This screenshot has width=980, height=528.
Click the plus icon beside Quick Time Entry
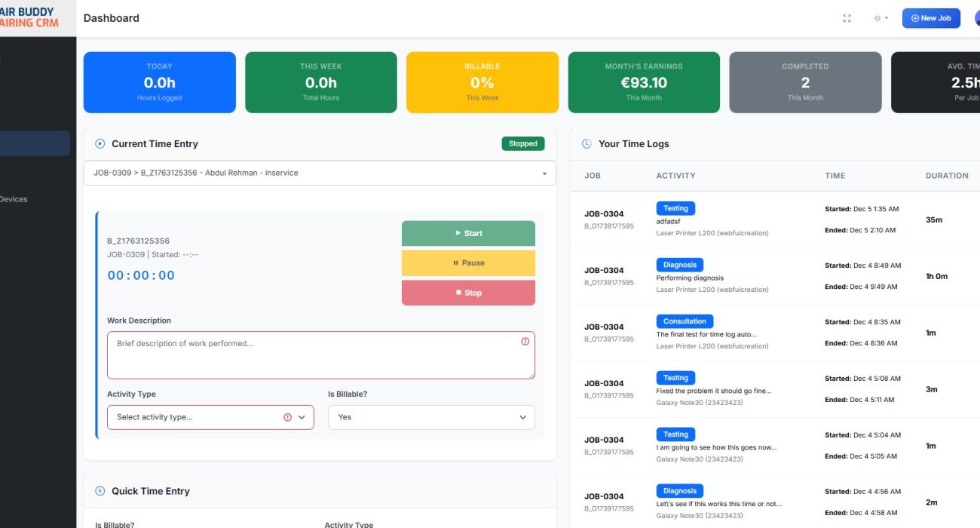click(100, 491)
